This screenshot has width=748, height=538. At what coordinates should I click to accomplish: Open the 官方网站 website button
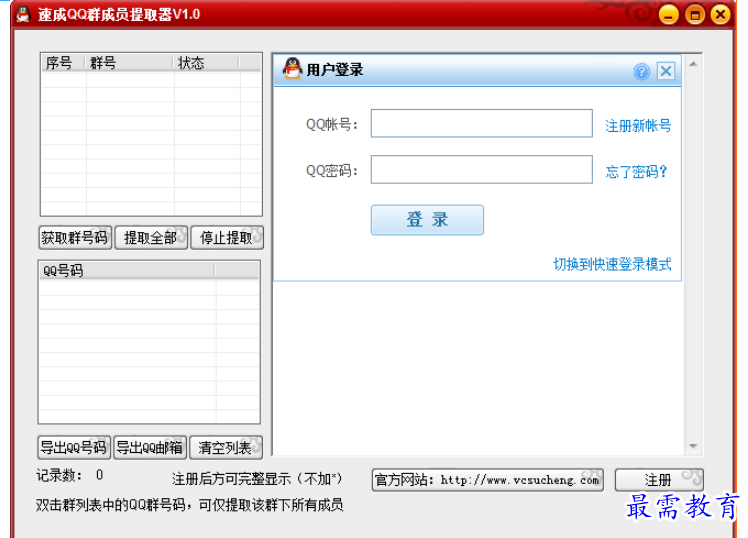pos(488,480)
